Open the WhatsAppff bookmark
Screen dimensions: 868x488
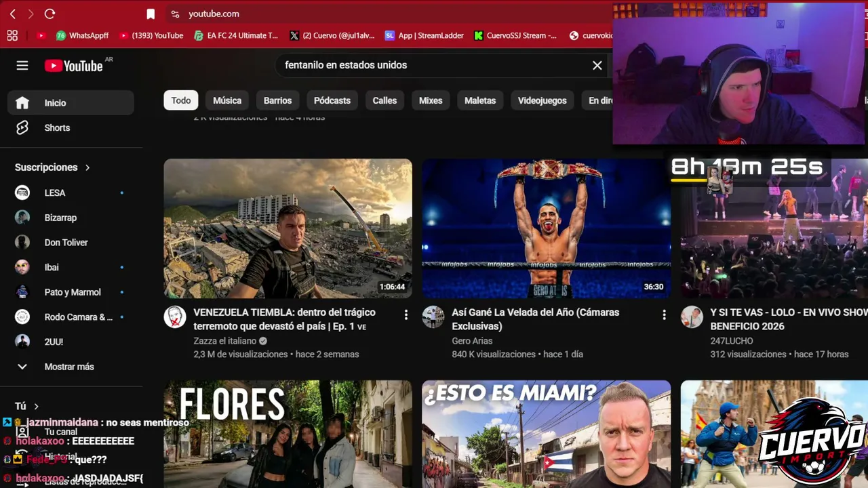[x=82, y=35]
